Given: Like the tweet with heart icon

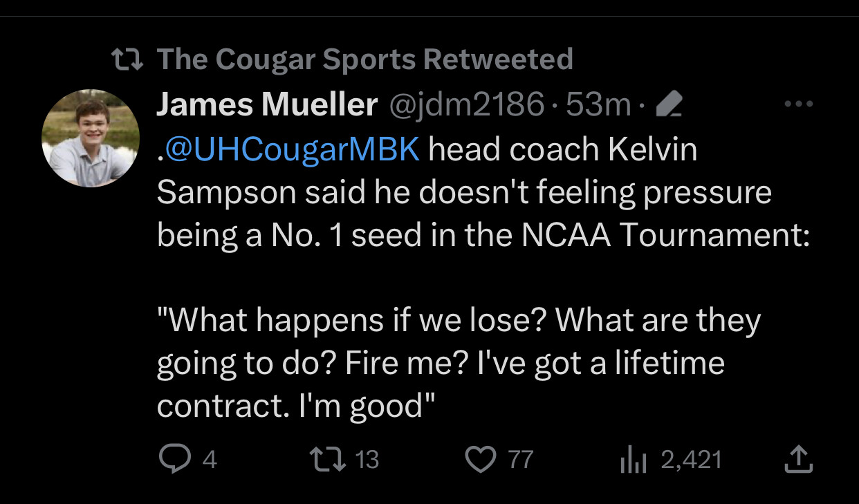Looking at the screenshot, I should point(482,460).
